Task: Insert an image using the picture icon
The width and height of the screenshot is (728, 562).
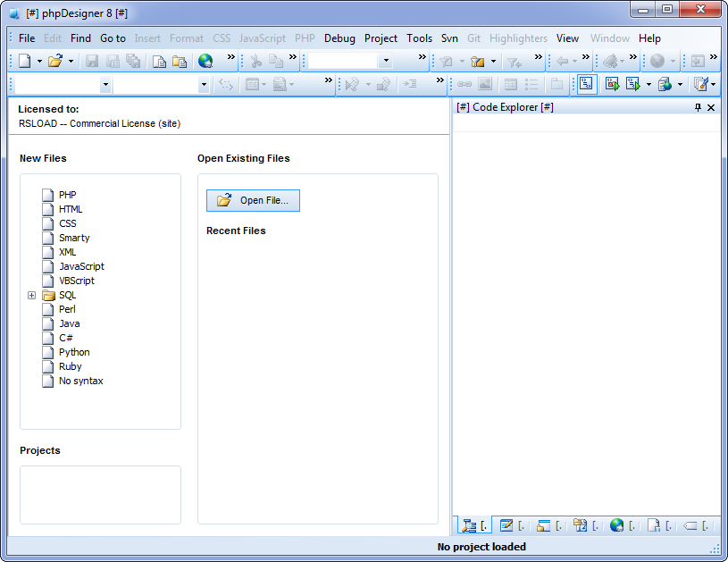Action: (486, 82)
